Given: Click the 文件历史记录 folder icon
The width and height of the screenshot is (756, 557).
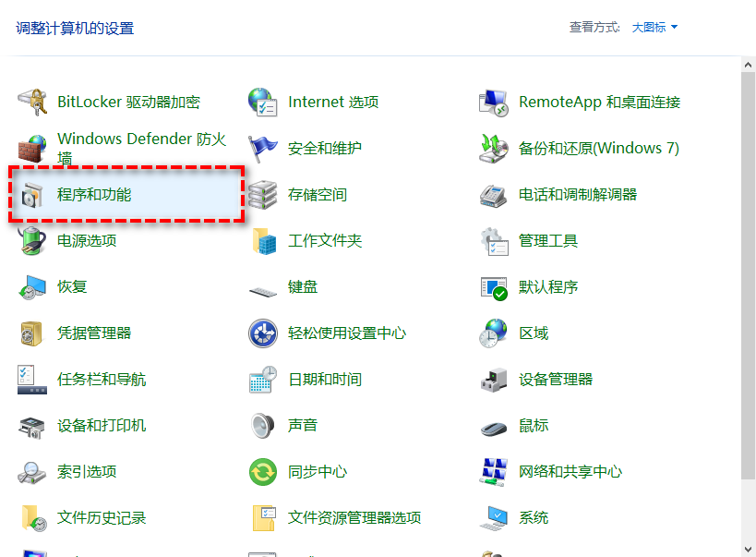Looking at the screenshot, I should click(x=33, y=518).
